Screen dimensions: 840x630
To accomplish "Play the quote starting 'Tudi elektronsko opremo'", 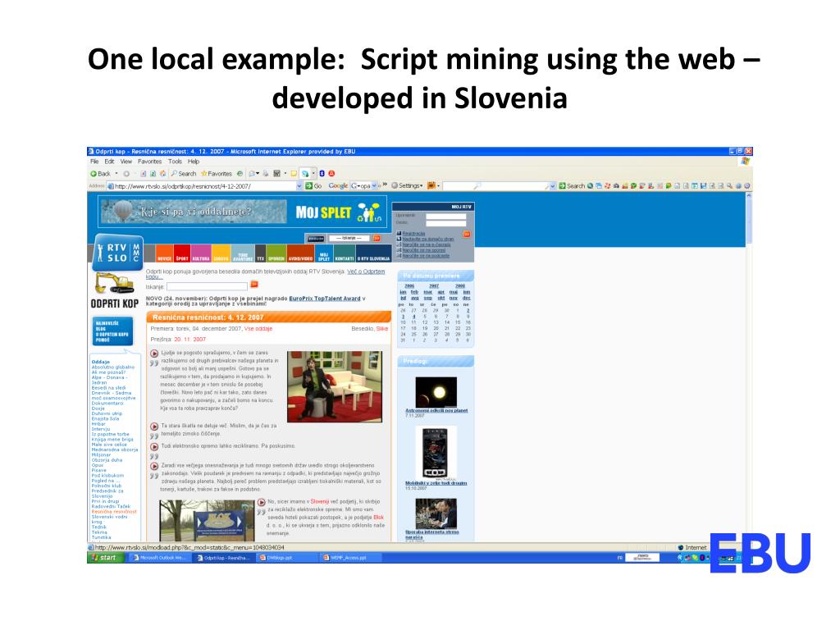I will tap(153, 446).
